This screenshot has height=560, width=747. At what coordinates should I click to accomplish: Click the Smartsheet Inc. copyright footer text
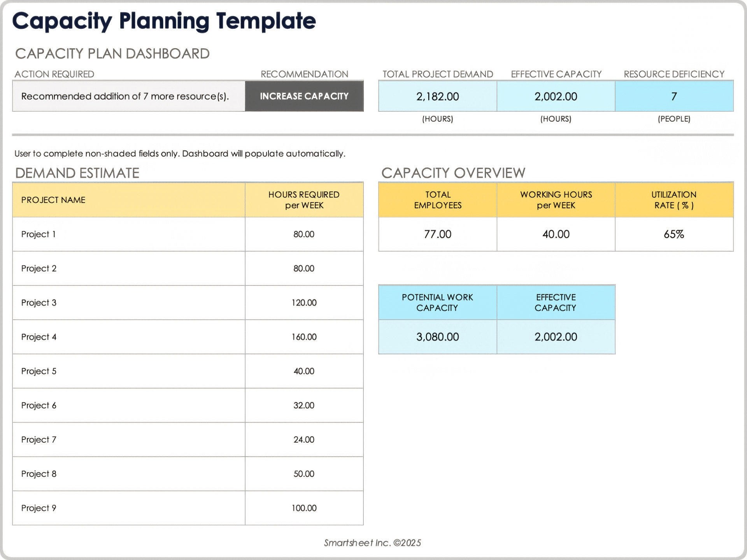point(372,543)
